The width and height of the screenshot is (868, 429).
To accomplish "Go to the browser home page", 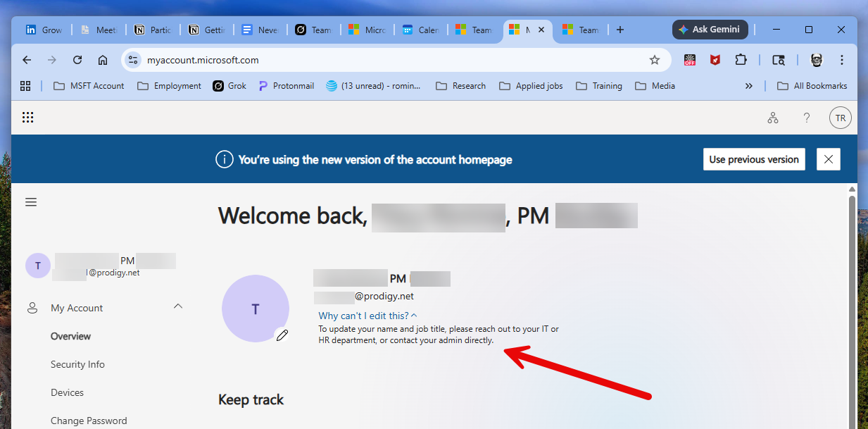I will 103,60.
